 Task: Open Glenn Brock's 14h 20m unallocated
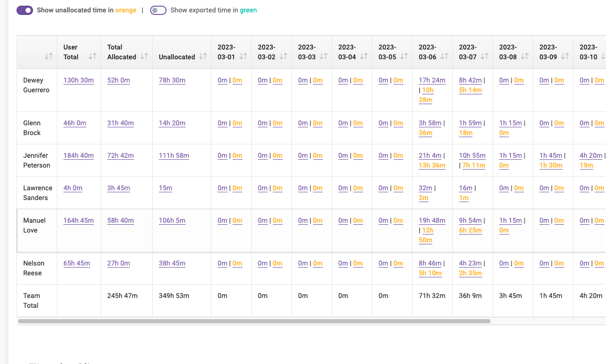172,123
